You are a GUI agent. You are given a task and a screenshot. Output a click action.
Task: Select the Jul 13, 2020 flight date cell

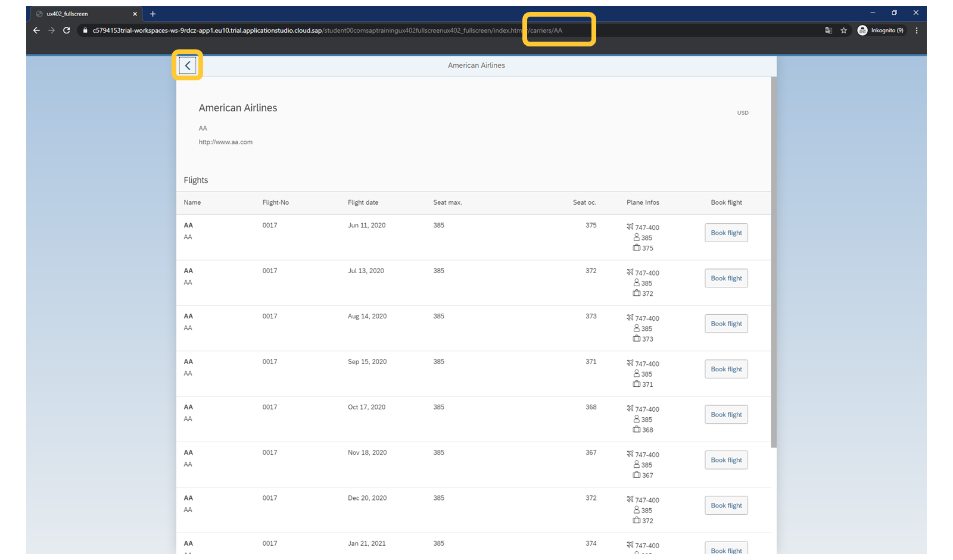pyautogui.click(x=366, y=271)
